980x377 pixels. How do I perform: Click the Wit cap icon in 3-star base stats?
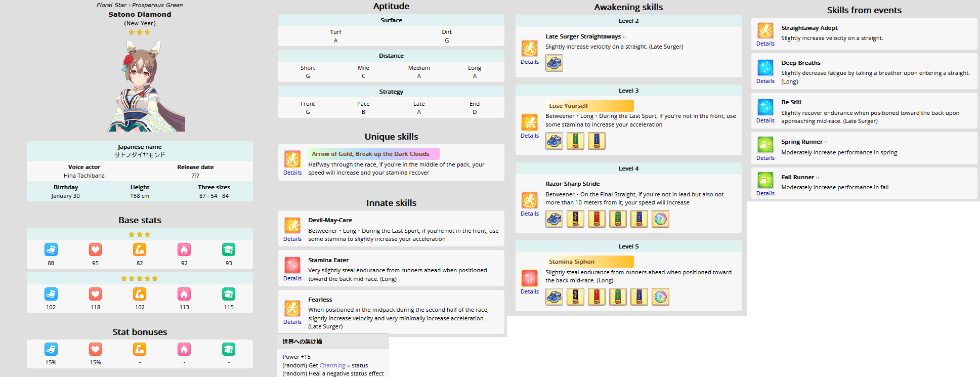tap(229, 249)
